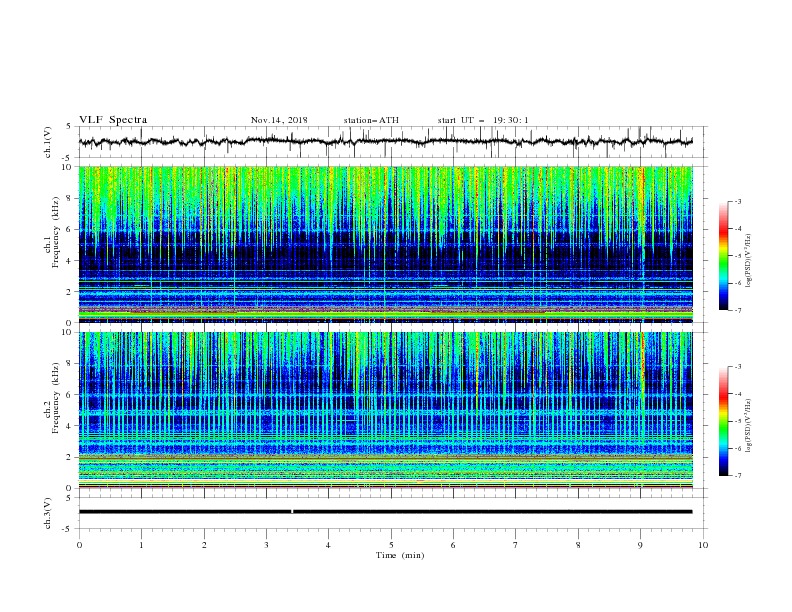Click the 'VLF Spectra' title text
The height and width of the screenshot is (612, 792).
(x=113, y=120)
